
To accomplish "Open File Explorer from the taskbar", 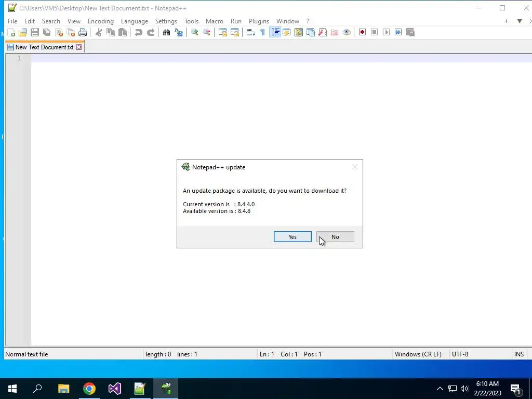I will click(63, 389).
